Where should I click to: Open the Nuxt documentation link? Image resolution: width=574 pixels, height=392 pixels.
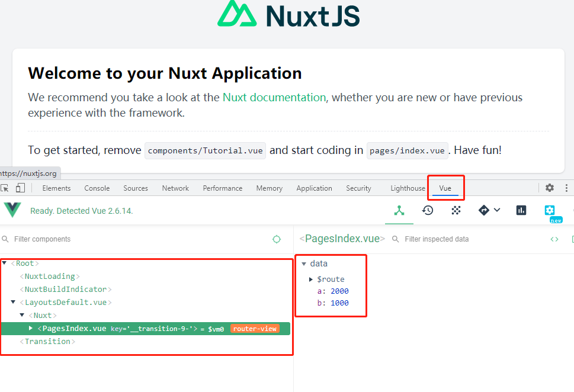tap(274, 97)
